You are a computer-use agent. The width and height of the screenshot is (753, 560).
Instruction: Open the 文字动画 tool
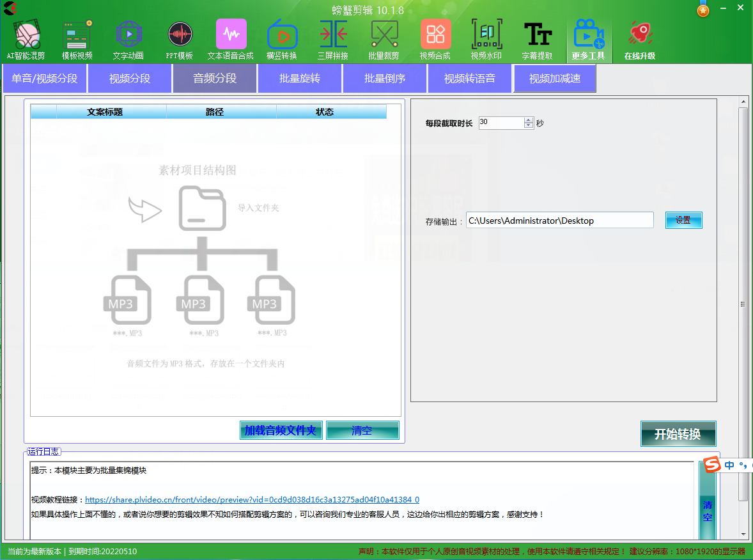point(128,40)
